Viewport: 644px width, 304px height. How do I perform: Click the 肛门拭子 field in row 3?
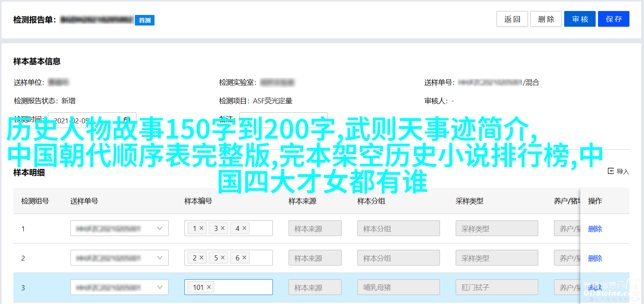(497, 287)
